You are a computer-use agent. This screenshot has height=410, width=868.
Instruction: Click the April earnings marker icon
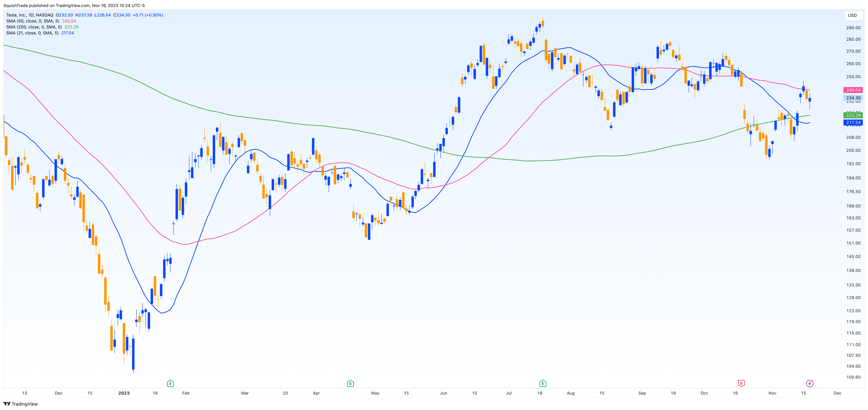coord(350,383)
